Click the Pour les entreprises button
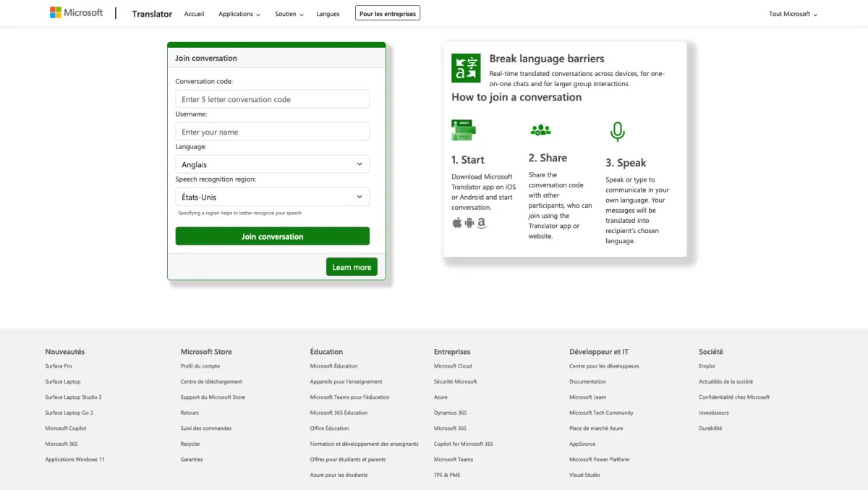The height and width of the screenshot is (490, 868). pyautogui.click(x=388, y=13)
